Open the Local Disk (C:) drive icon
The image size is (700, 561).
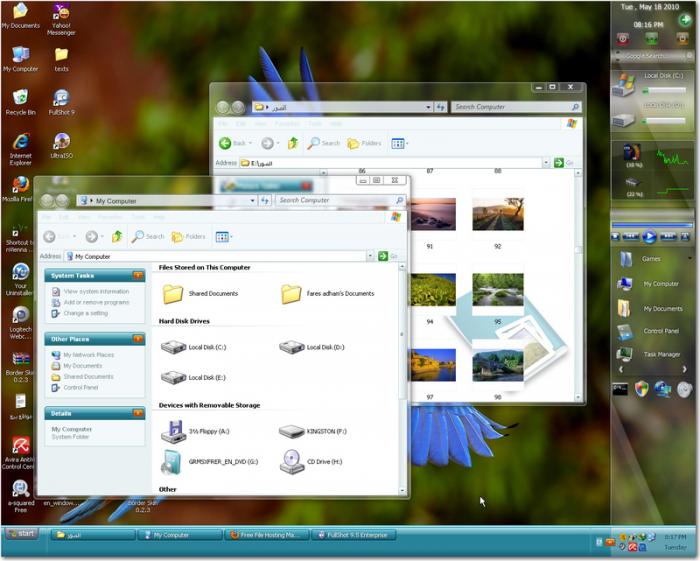pos(174,347)
